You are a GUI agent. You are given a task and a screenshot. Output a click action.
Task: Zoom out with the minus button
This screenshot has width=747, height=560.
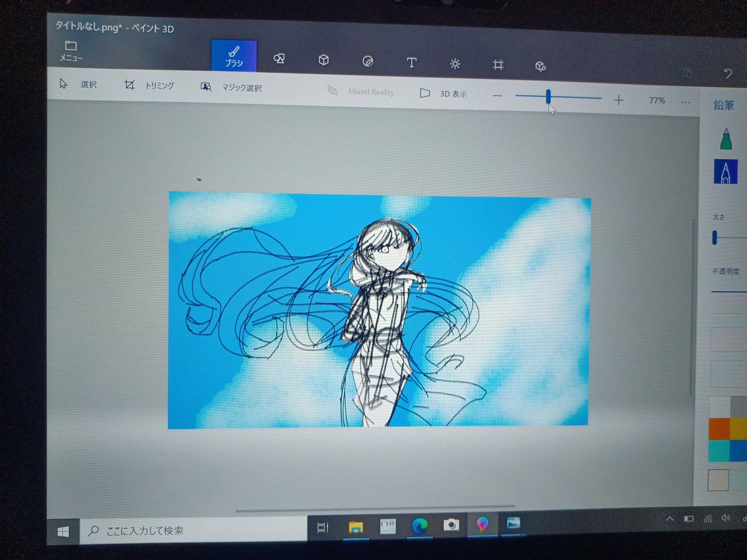[x=497, y=96]
